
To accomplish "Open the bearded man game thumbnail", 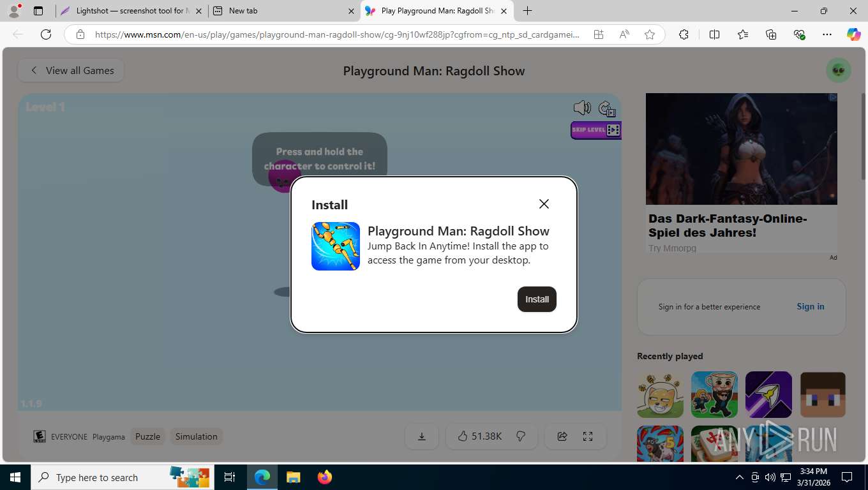I will (714, 395).
